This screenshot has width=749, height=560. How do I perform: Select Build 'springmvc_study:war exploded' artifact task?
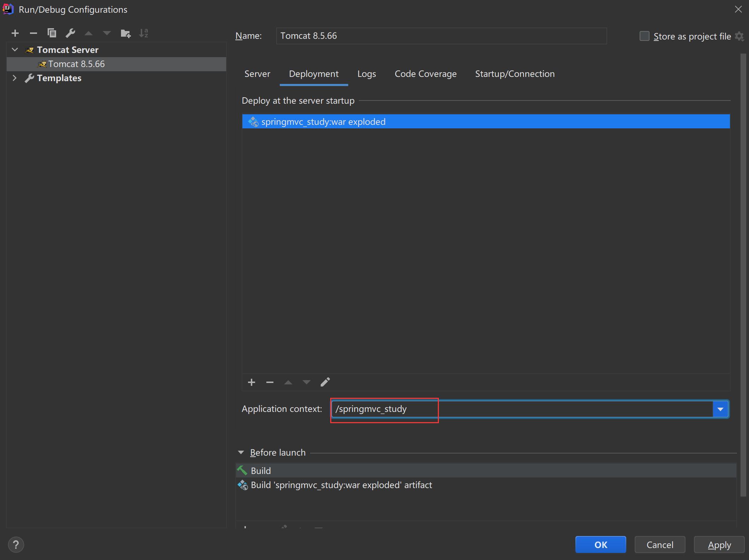pyautogui.click(x=486, y=485)
